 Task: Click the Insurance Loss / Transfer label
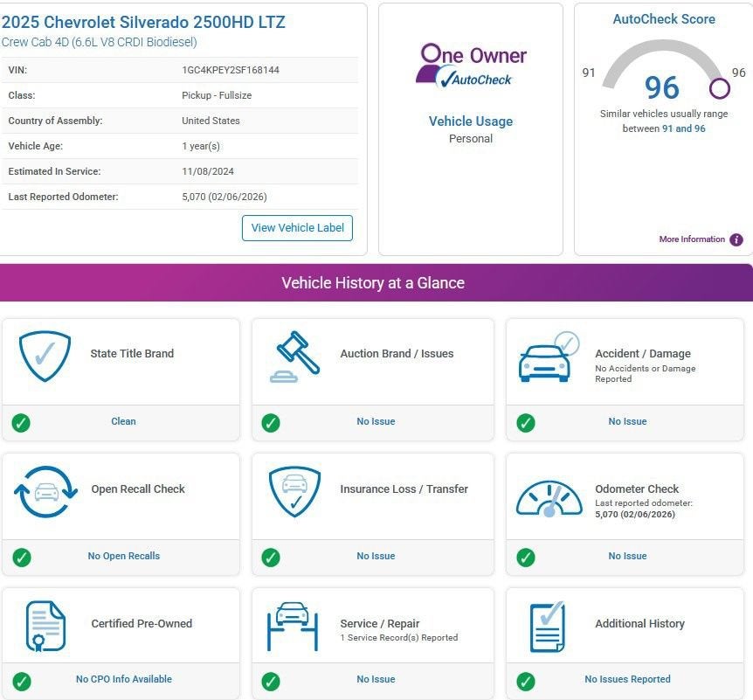404,489
